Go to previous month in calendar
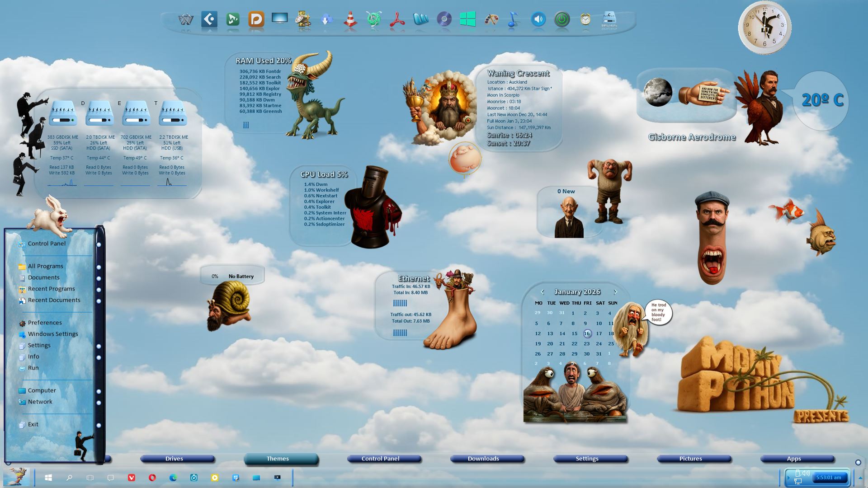The width and height of the screenshot is (868, 488). pyautogui.click(x=542, y=292)
